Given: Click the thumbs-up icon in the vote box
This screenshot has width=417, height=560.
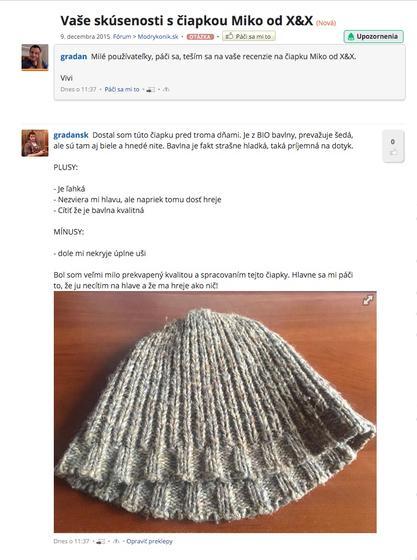Looking at the screenshot, I should point(393,153).
